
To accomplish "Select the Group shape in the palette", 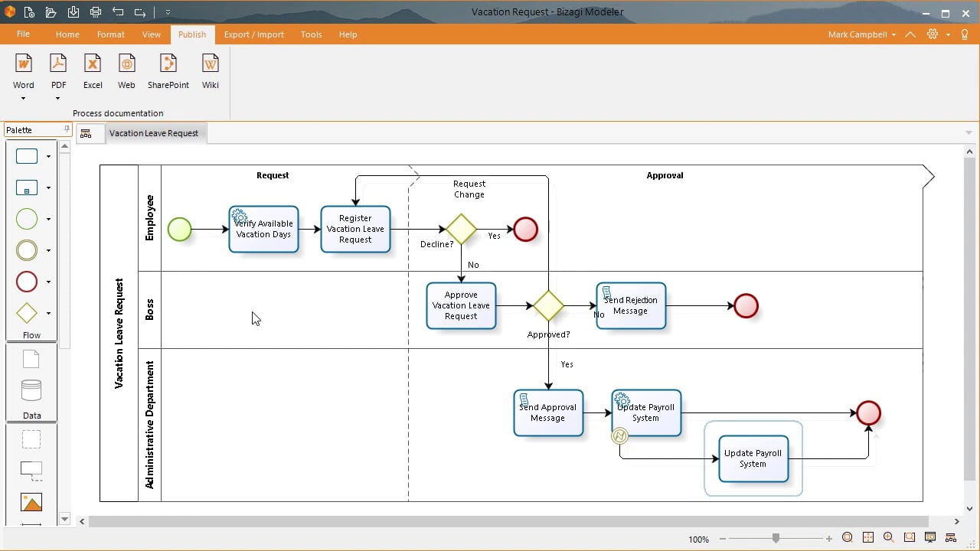I will [31, 439].
